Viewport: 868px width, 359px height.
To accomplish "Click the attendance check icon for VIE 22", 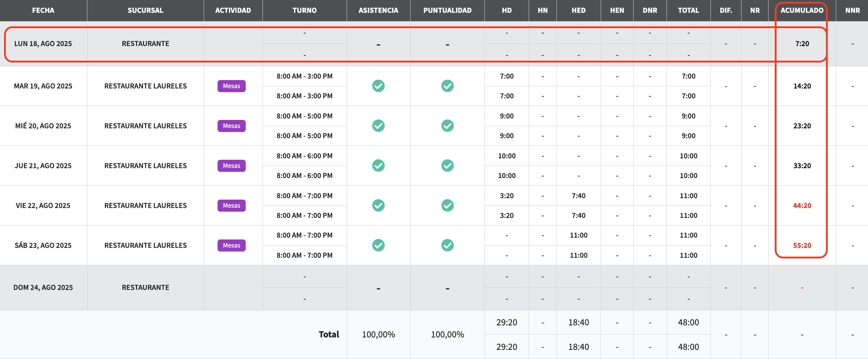I will 378,205.
